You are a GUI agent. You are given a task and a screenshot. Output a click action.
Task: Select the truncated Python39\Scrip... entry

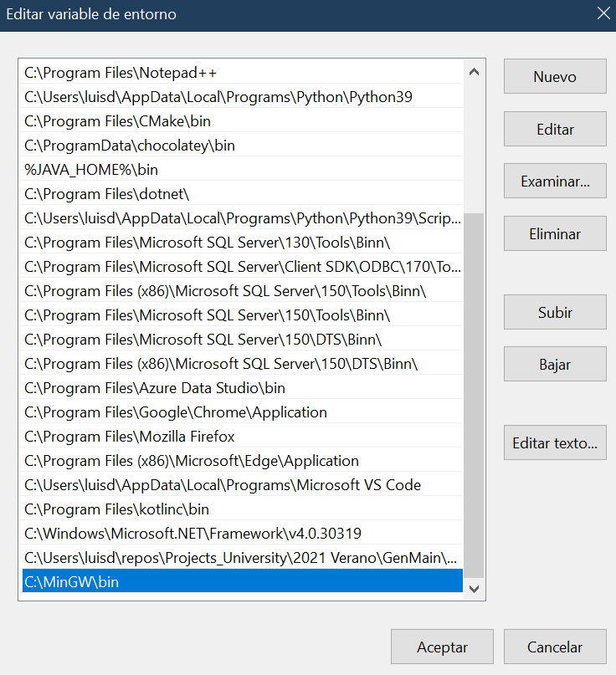pyautogui.click(x=243, y=218)
